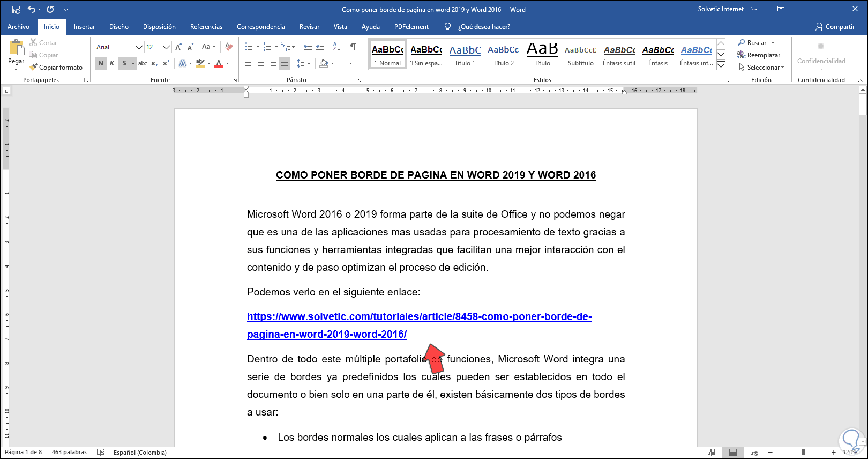Toggle underline (S) formatting
The width and height of the screenshot is (868, 459).
click(124, 63)
